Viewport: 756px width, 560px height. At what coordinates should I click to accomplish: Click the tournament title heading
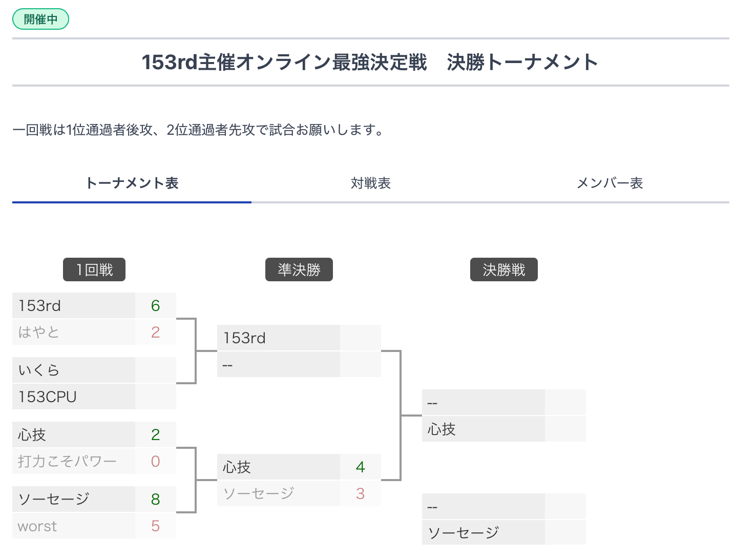click(370, 62)
